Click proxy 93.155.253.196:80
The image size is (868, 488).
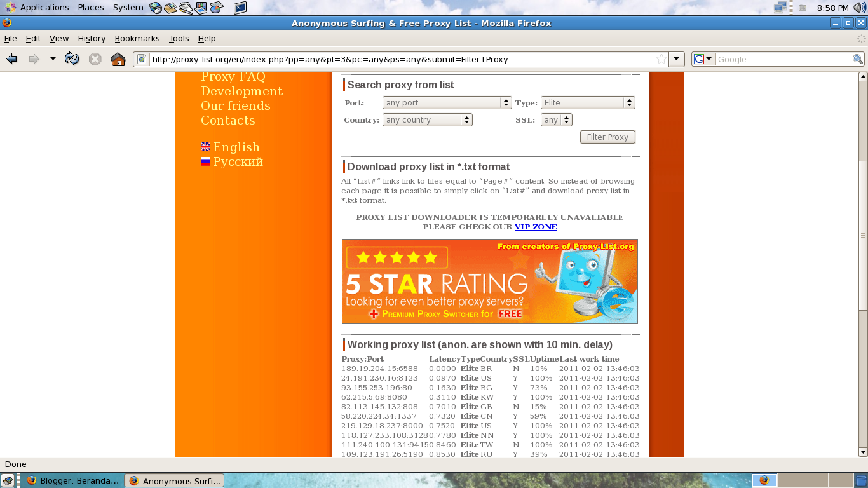(x=377, y=388)
